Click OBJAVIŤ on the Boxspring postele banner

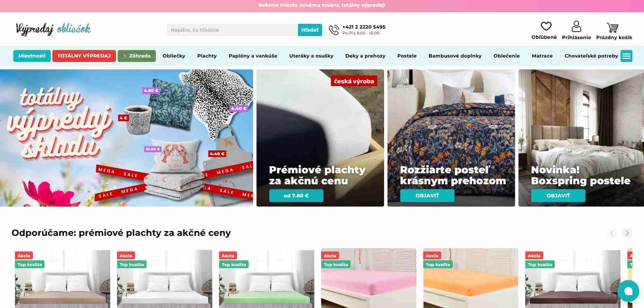click(x=558, y=196)
